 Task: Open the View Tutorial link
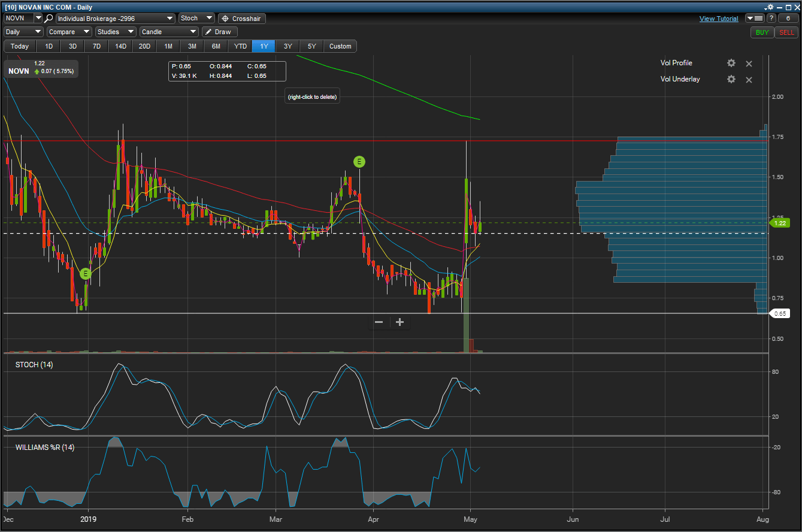(x=719, y=19)
